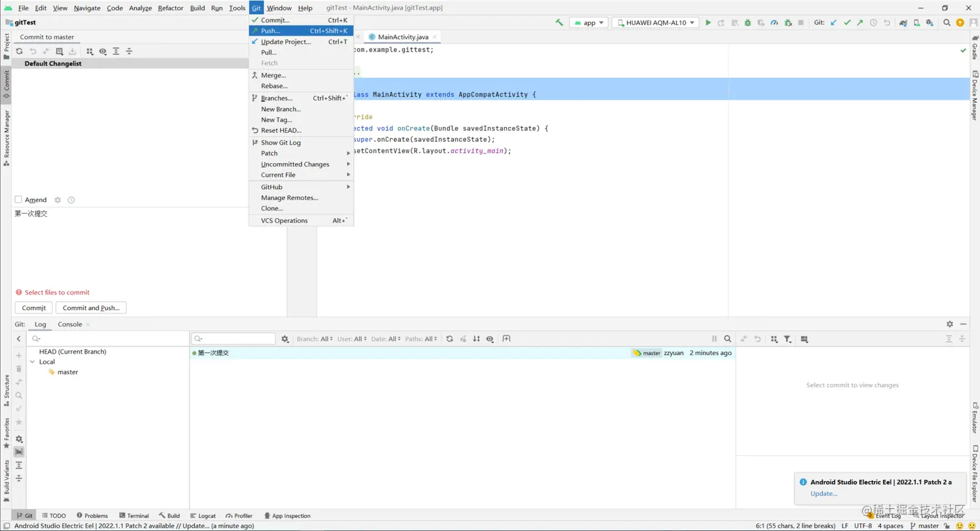Click the Group By icon in Commit toolbar
Image resolution: width=980 pixels, height=531 pixels.
pos(89,51)
